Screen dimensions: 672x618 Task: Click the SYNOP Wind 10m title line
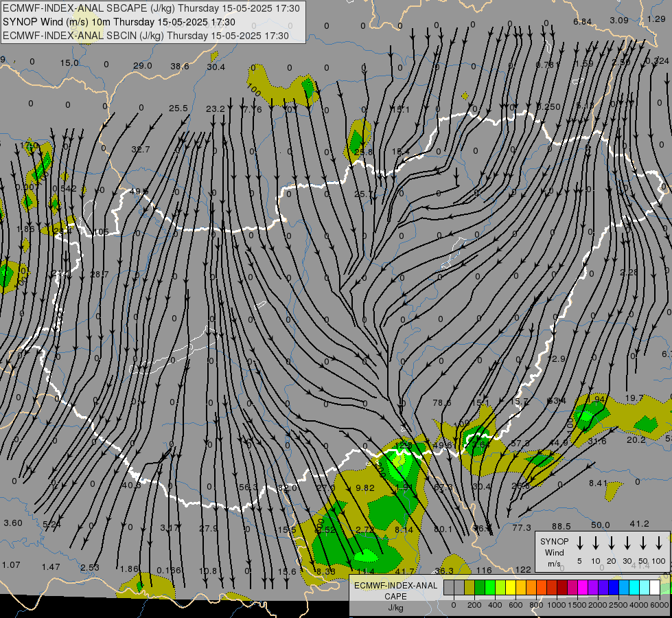click(x=119, y=22)
